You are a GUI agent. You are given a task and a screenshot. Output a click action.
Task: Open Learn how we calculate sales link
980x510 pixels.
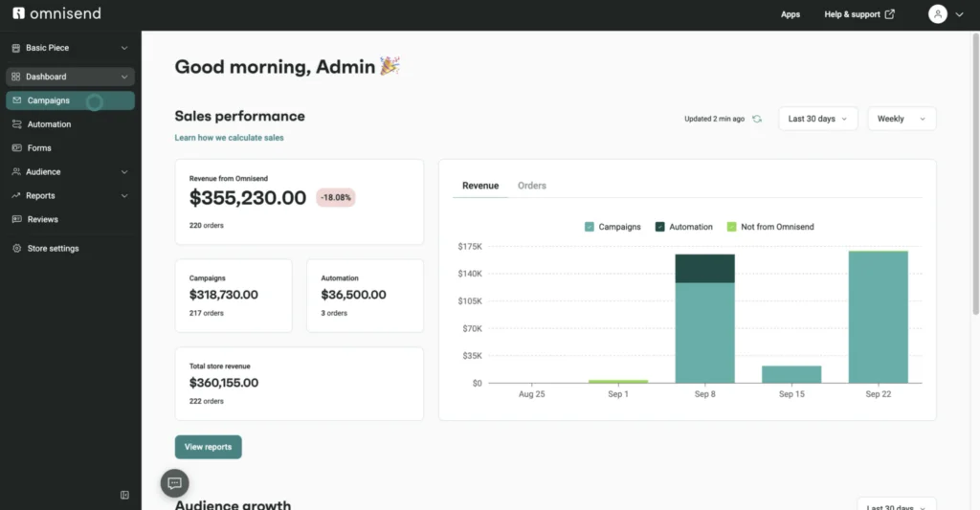click(x=229, y=138)
